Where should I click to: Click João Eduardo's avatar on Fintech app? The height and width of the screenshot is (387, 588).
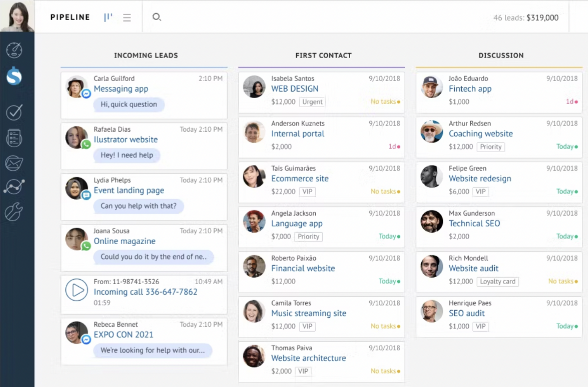(432, 87)
